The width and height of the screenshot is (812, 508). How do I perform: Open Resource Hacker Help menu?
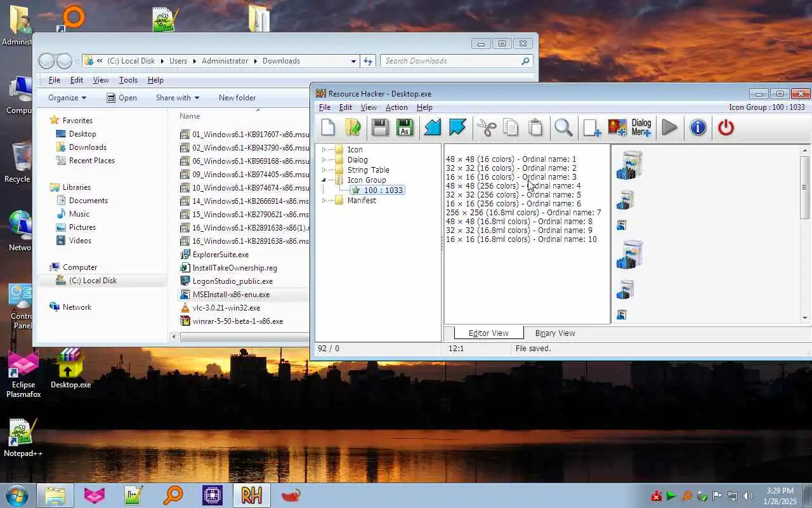(x=424, y=107)
